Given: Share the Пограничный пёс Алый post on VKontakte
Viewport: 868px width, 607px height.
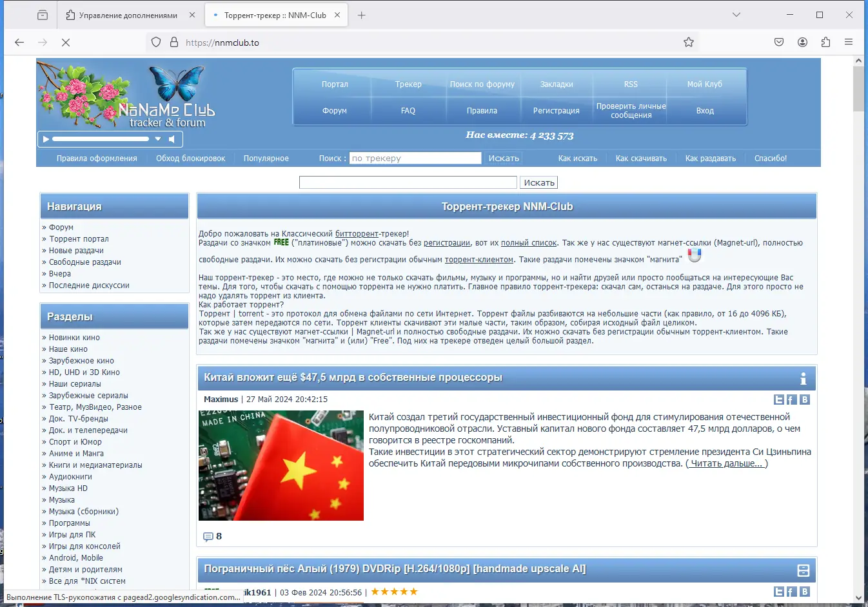Looking at the screenshot, I should click(804, 592).
